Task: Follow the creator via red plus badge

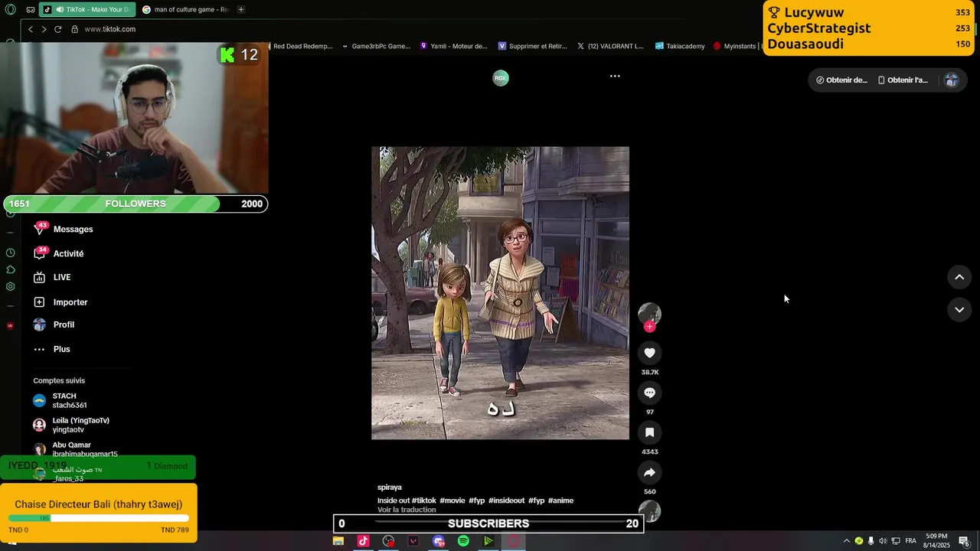Action: coord(649,327)
